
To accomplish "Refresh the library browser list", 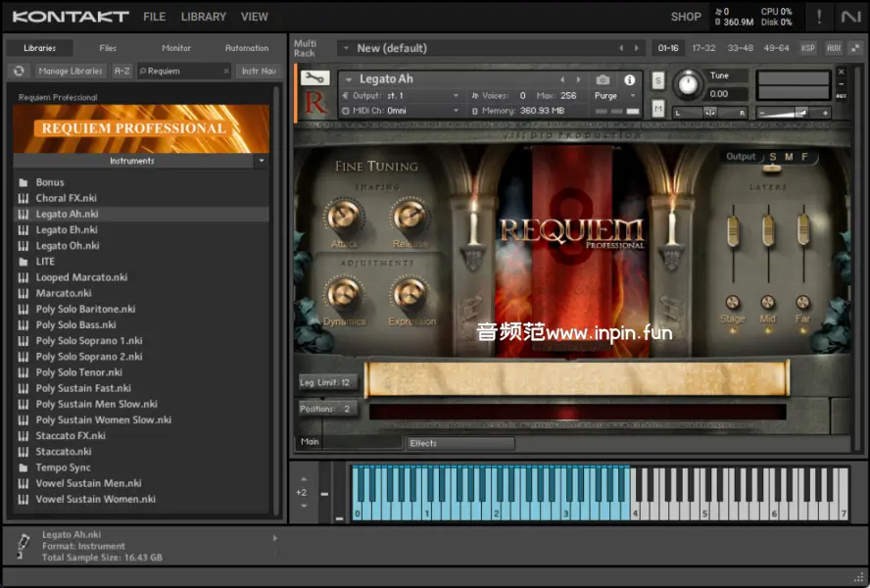I will pyautogui.click(x=19, y=72).
